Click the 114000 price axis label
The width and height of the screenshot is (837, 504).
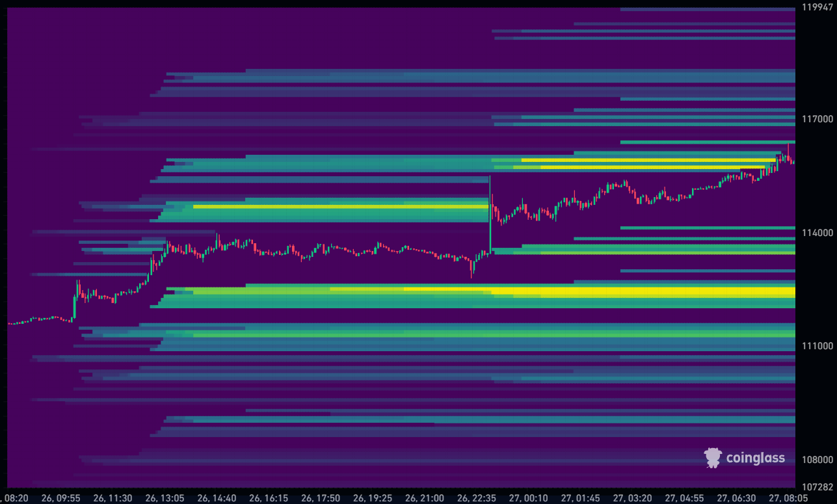tap(817, 233)
